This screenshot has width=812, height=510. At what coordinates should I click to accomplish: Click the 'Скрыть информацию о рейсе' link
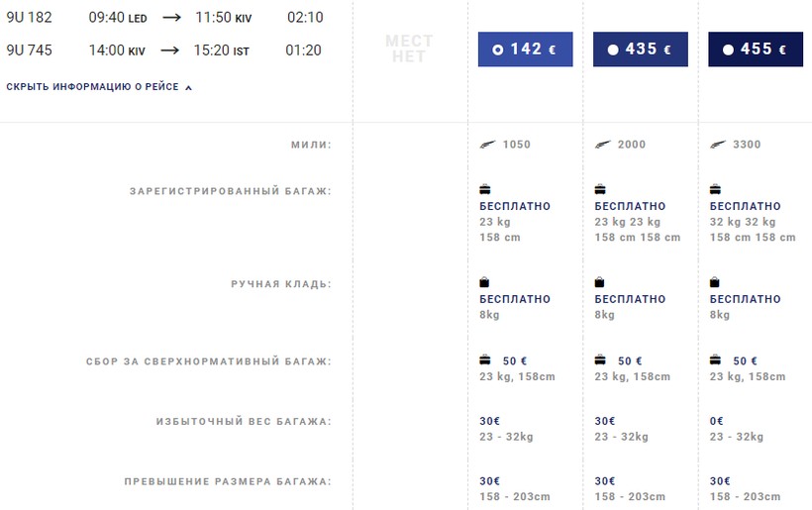click(92, 87)
